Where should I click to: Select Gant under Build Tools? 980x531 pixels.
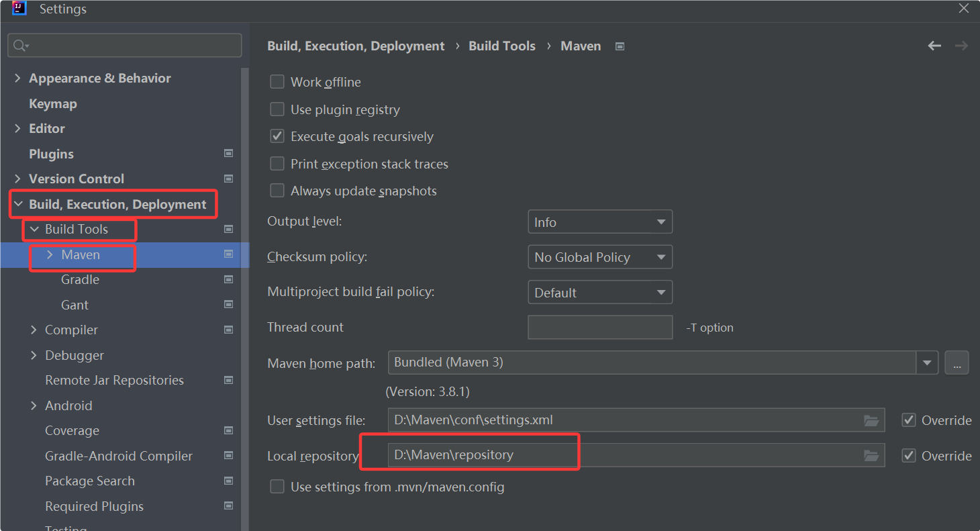point(75,305)
